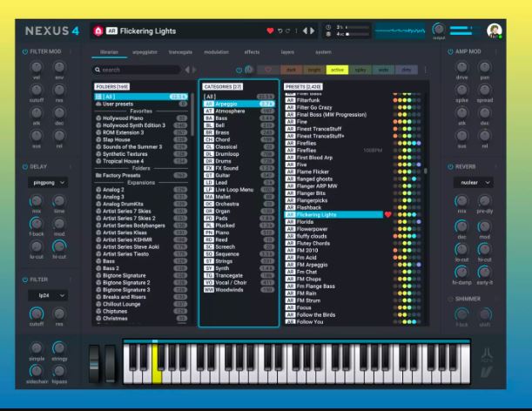Click the modulation wheel
Image resolution: width=532 pixels, height=411 pixels.
(110, 364)
